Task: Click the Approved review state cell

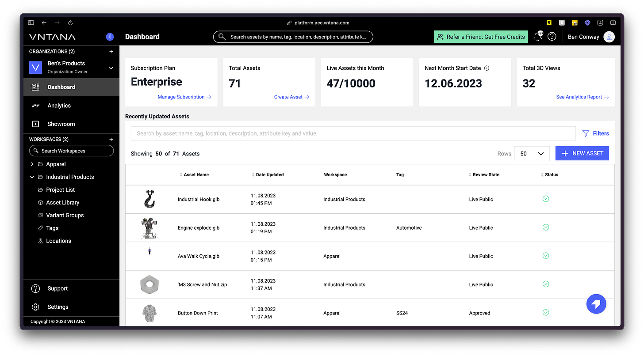Action: pos(479,313)
